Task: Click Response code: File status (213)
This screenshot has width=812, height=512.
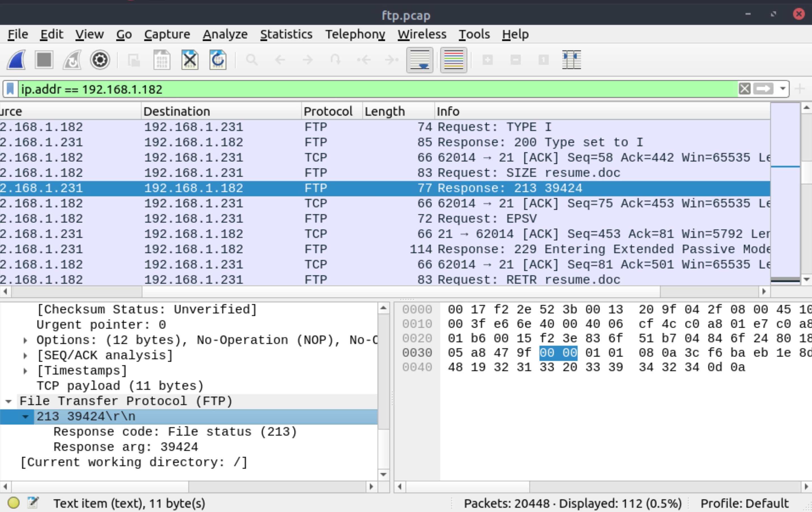Action: pos(175,432)
